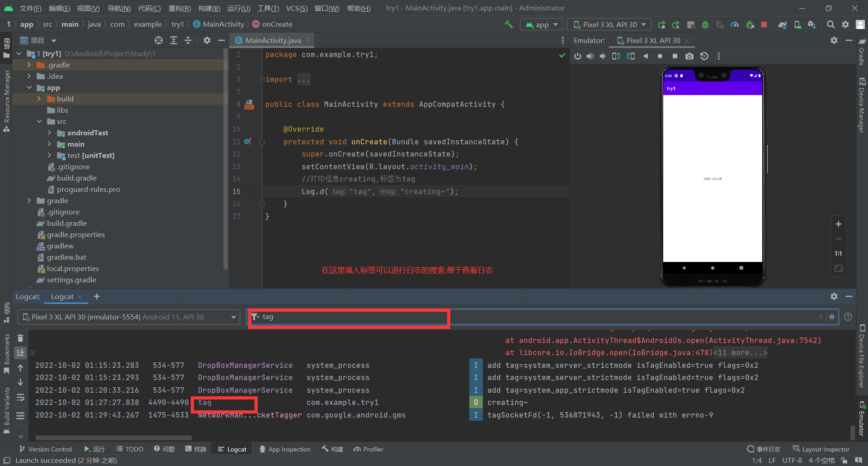
Task: Open build.gradle under the app module
Action: (x=76, y=178)
